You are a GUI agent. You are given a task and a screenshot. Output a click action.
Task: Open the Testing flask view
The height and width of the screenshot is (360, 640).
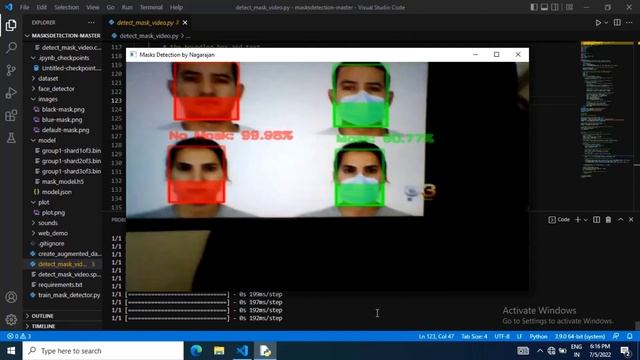pos(11,138)
